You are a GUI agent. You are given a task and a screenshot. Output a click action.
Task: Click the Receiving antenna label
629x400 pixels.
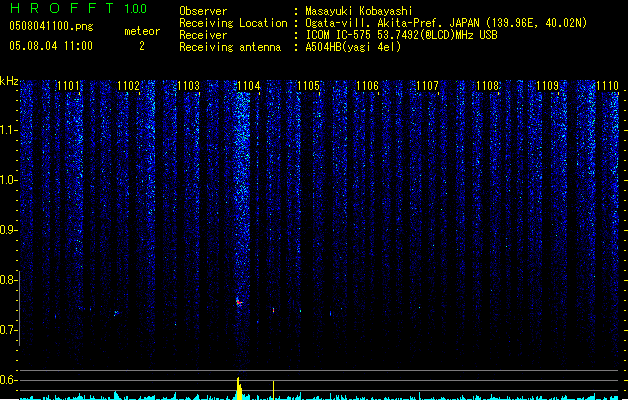tap(230, 47)
